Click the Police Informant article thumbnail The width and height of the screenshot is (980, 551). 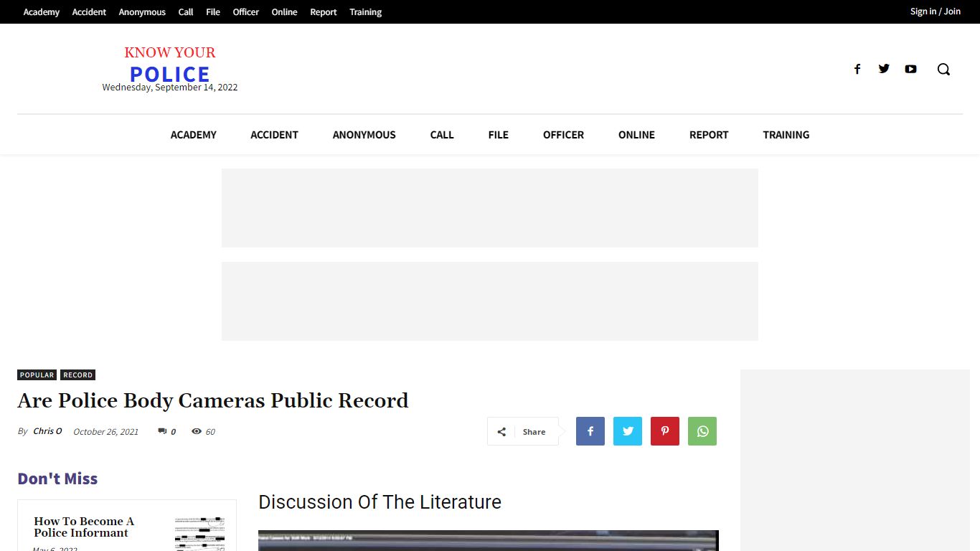point(199,533)
